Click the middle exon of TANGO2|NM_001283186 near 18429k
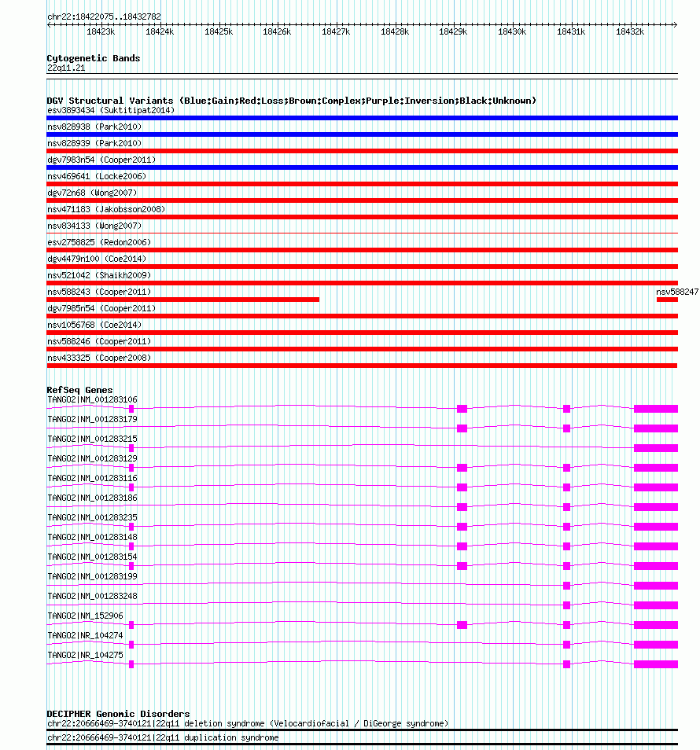The image size is (700, 750). 462,507
